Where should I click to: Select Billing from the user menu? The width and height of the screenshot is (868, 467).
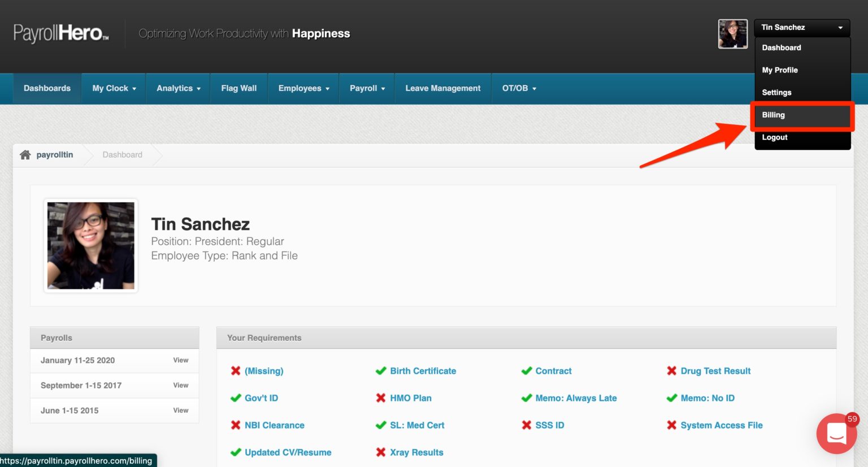[x=774, y=115]
